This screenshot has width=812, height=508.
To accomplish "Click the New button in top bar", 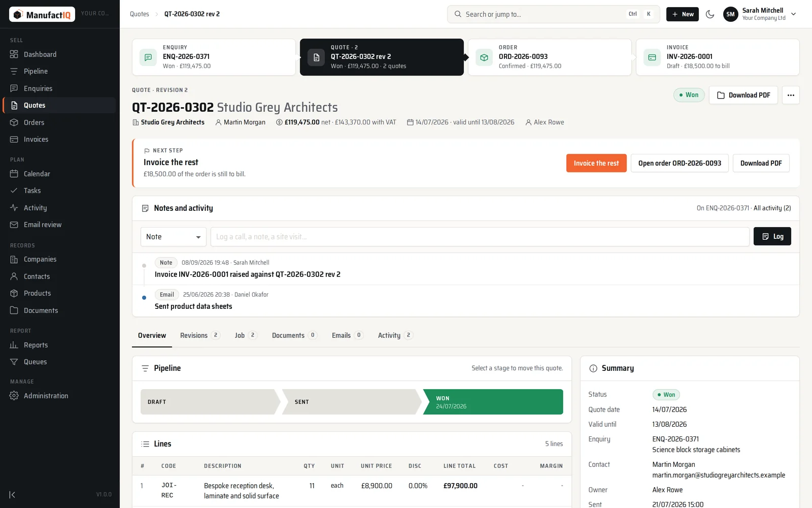I will pyautogui.click(x=682, y=14).
